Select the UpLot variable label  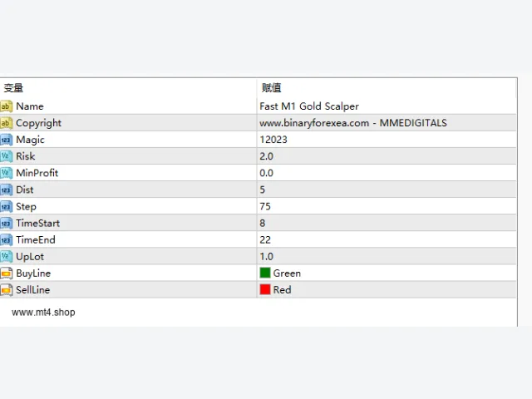[x=30, y=257]
